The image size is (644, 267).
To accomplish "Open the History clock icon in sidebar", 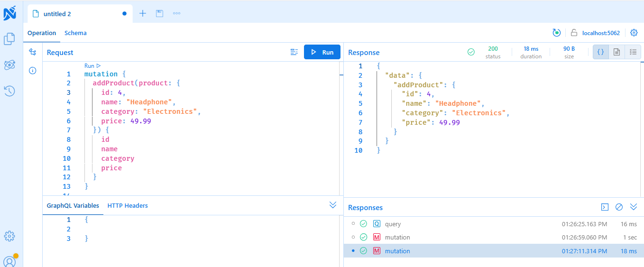I will coord(9,91).
